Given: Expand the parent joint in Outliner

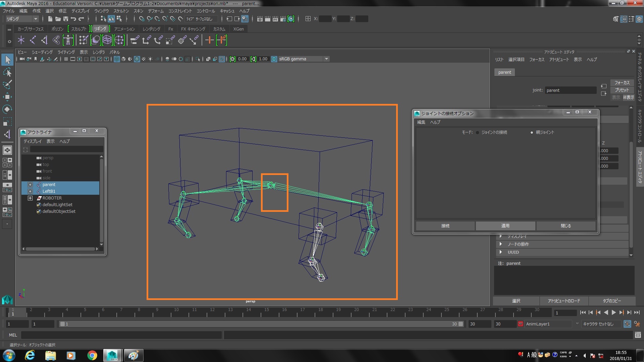Looking at the screenshot, I should tap(30, 185).
